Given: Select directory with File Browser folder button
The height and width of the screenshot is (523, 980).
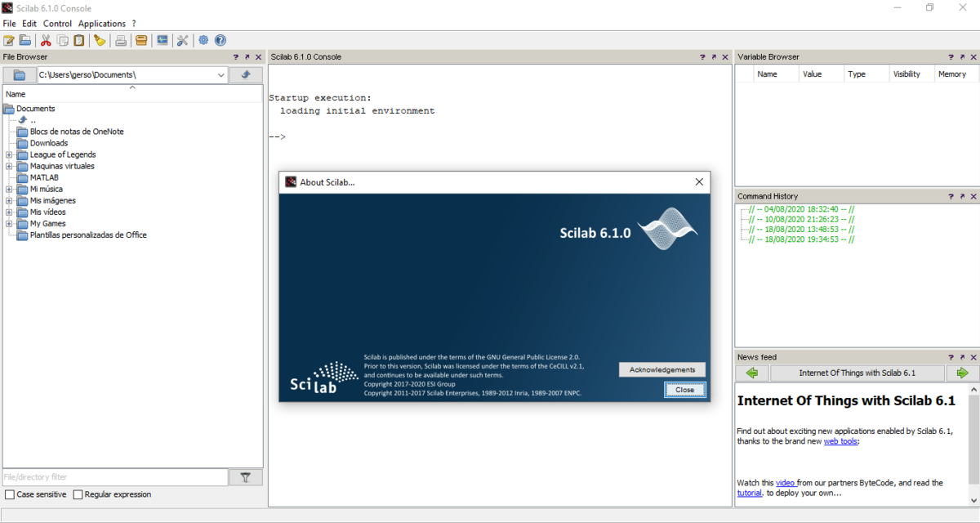Looking at the screenshot, I should (x=20, y=75).
